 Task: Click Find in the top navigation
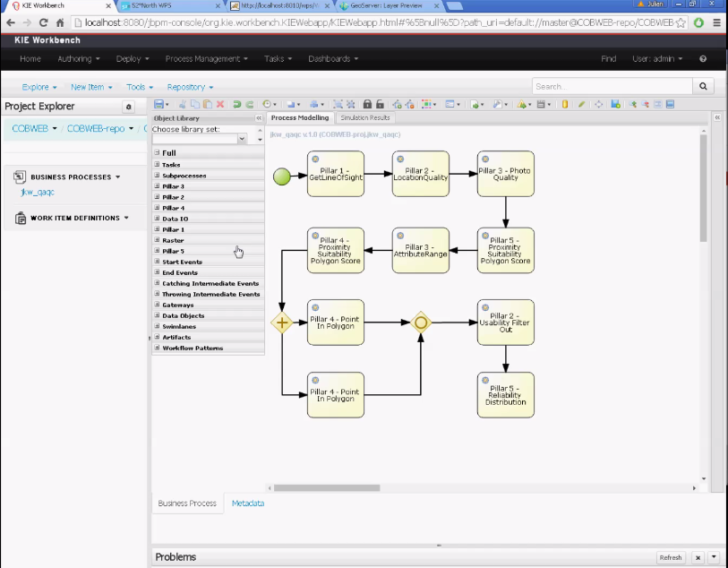(608, 58)
